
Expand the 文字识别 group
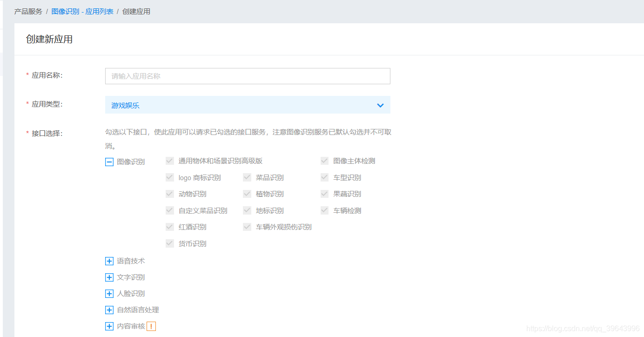(109, 277)
